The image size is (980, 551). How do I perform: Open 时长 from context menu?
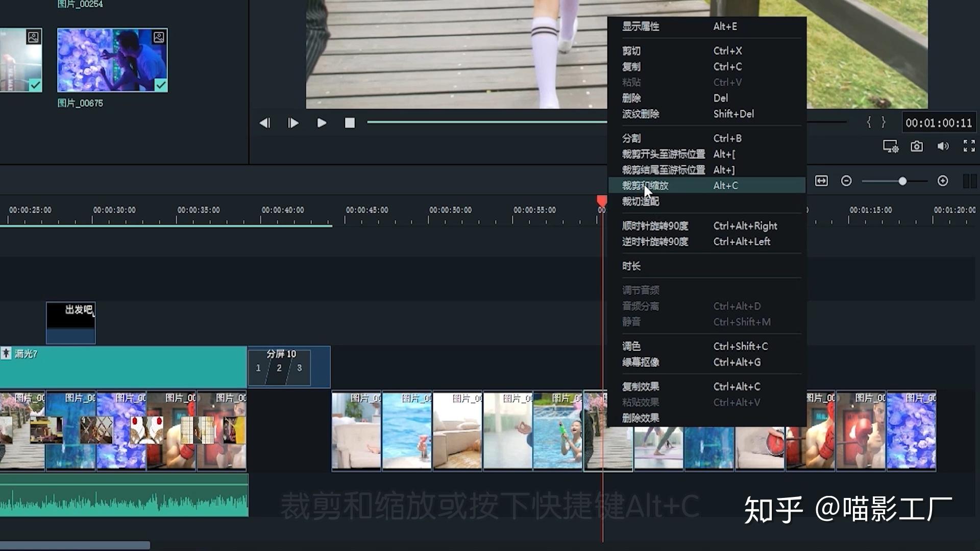point(706,266)
